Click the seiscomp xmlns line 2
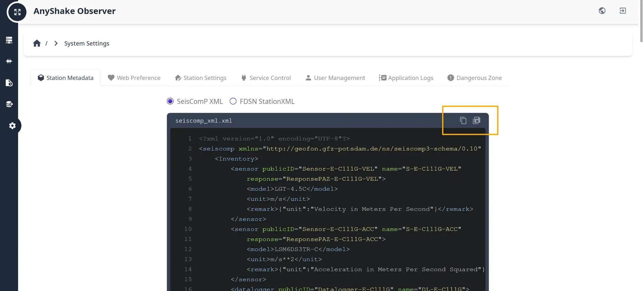 pyautogui.click(x=340, y=149)
